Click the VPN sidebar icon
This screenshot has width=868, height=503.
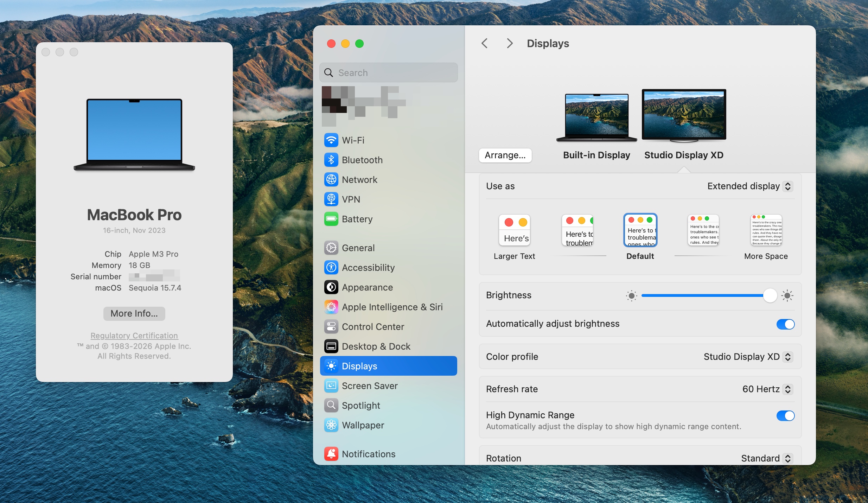coord(331,199)
